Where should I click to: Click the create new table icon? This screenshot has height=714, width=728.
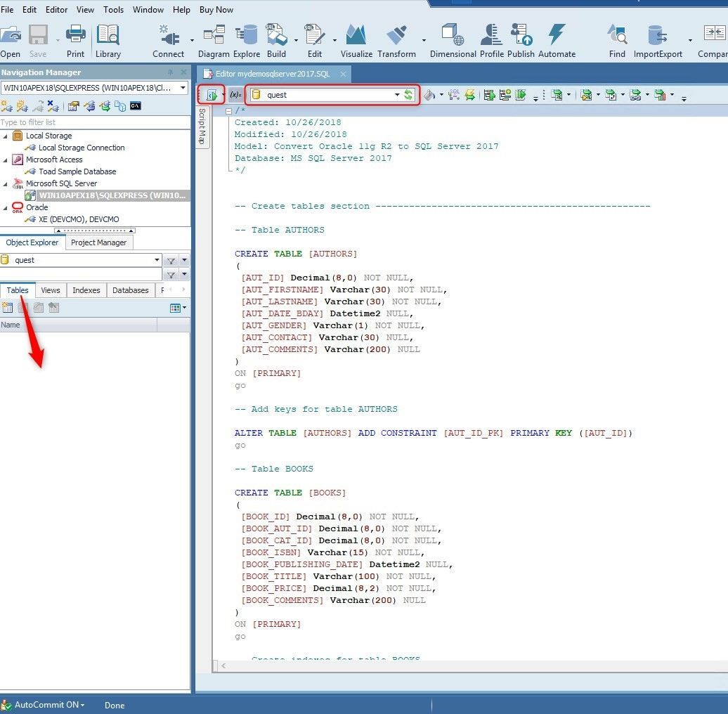click(x=7, y=307)
